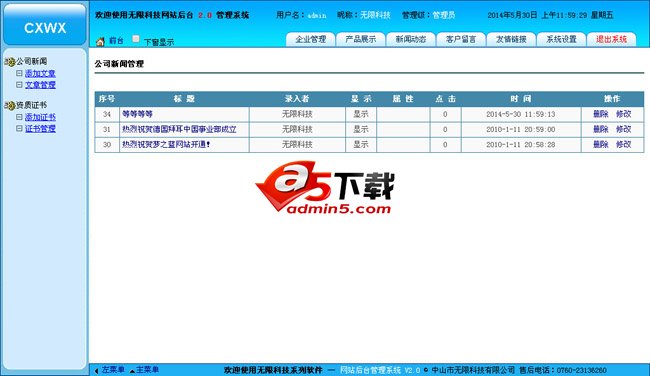Click the CXWX logo

45,28
